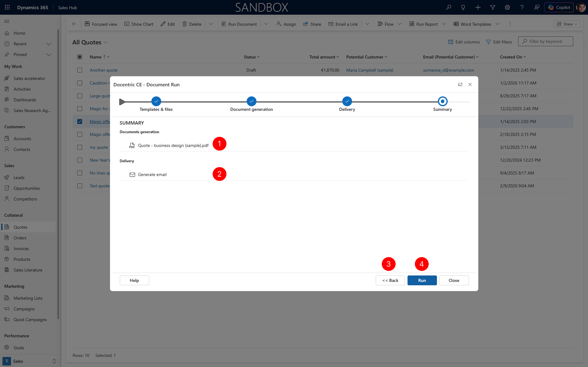Toggle the hamburger navigation menu
This screenshot has height=367, width=588.
click(x=7, y=21)
